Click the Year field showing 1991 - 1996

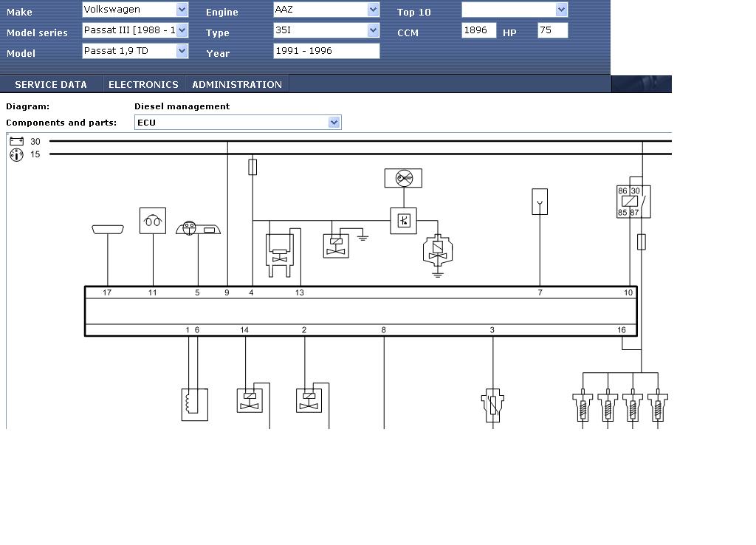[326, 51]
